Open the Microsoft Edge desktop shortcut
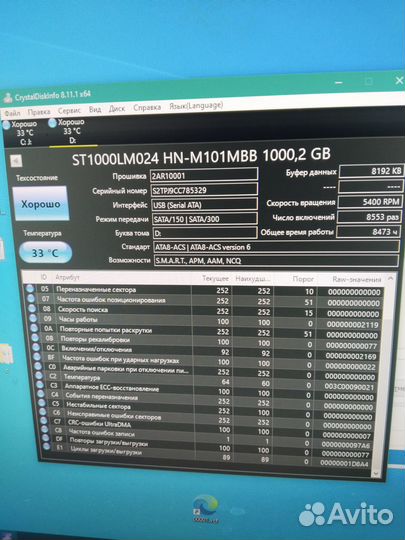This screenshot has width=405, height=540. [206, 510]
